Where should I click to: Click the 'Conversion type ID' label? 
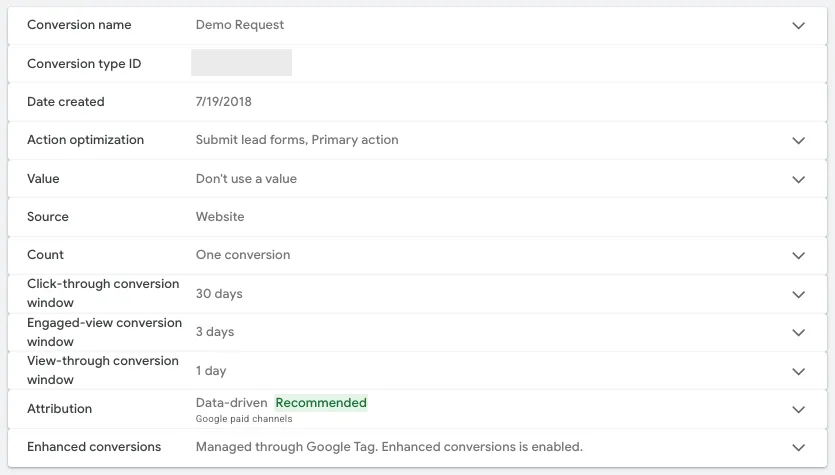[x=84, y=64]
